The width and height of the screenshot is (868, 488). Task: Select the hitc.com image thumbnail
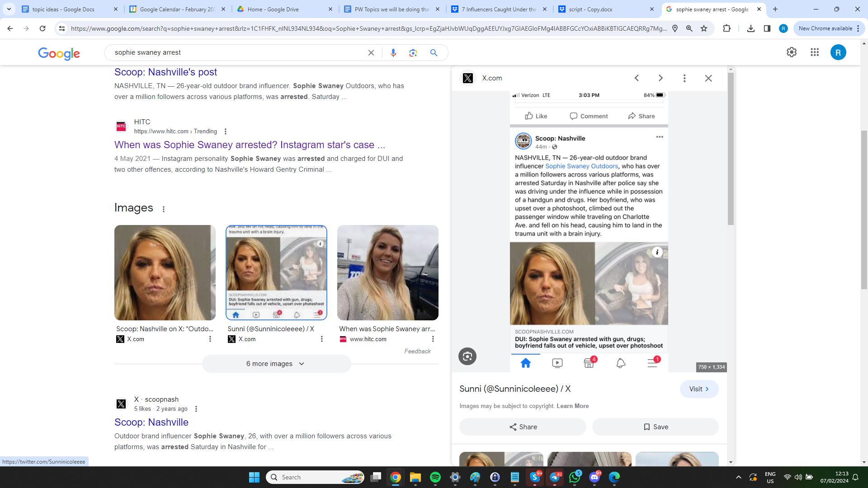coord(388,273)
